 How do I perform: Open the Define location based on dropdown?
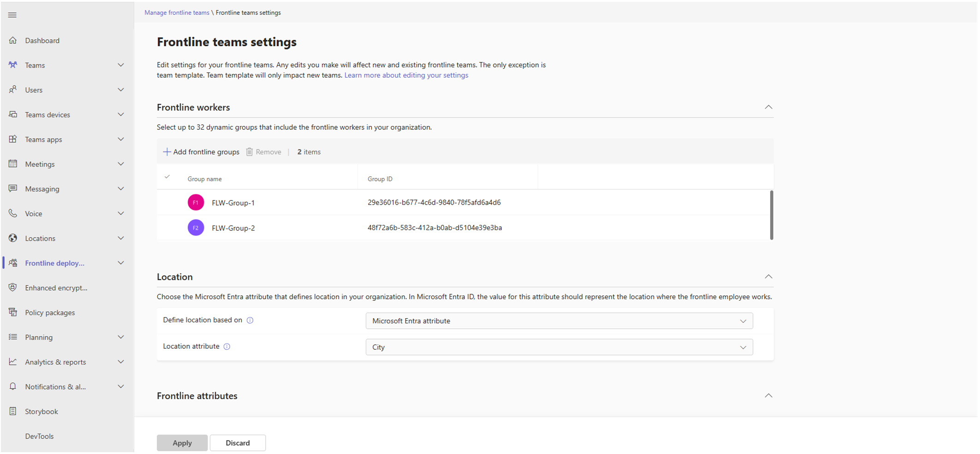tap(559, 321)
